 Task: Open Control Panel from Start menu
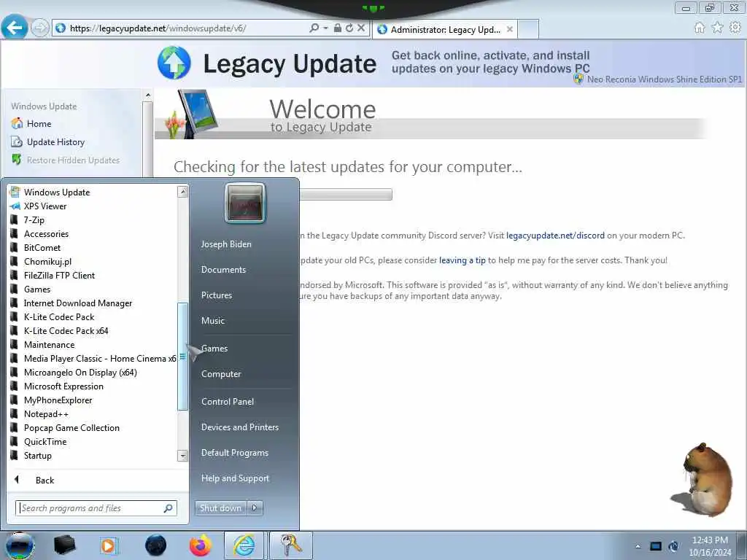[228, 402]
